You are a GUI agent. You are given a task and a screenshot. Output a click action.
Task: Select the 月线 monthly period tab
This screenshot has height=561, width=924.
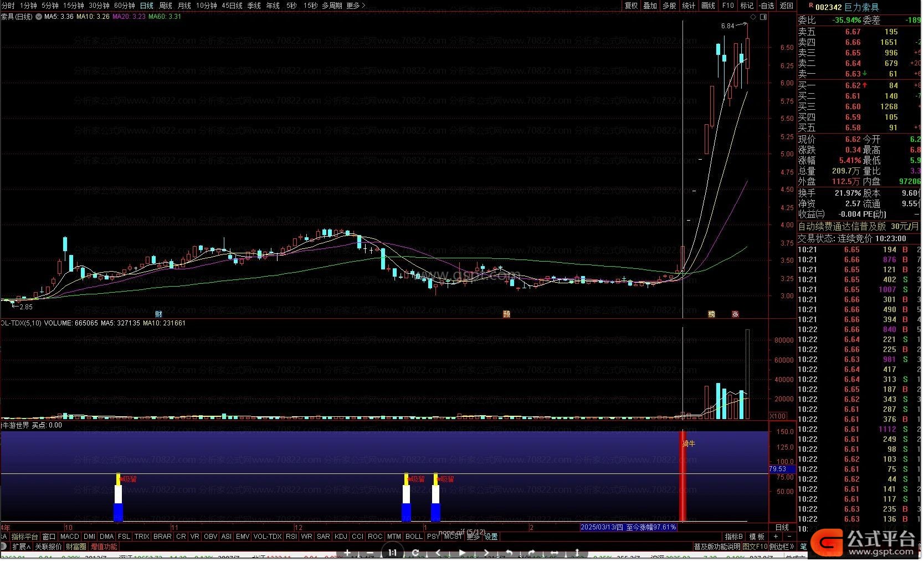[x=184, y=6]
